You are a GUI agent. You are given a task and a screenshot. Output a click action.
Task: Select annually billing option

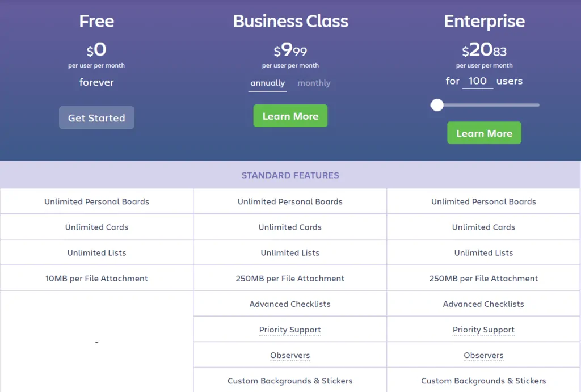pyautogui.click(x=268, y=83)
